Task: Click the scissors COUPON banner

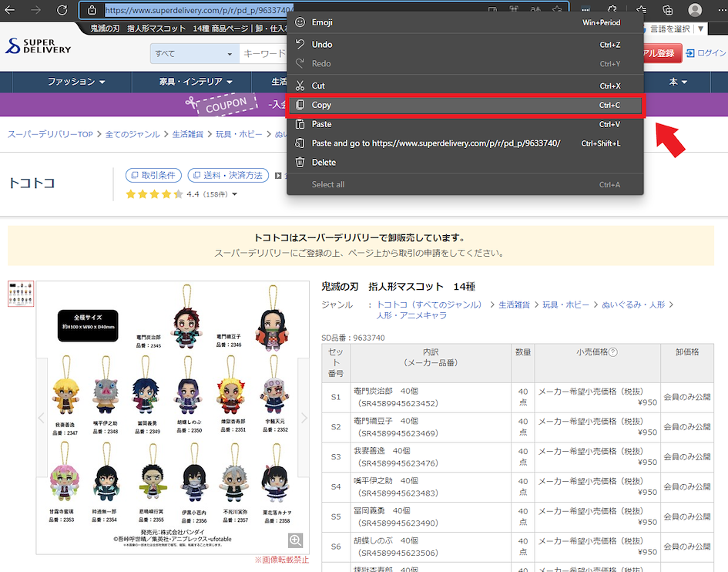Action: point(222,104)
